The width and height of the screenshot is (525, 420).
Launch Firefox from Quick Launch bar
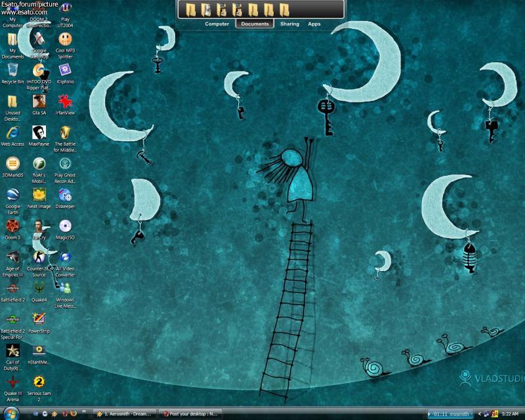73,414
